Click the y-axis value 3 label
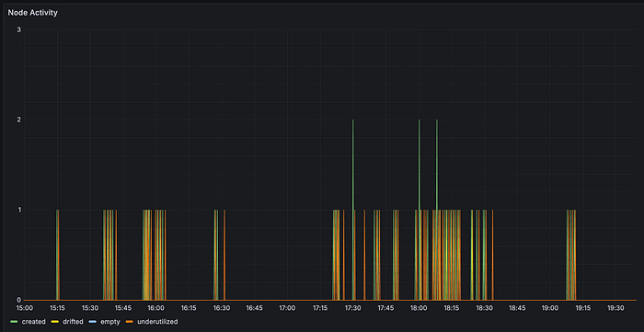 tap(19, 29)
